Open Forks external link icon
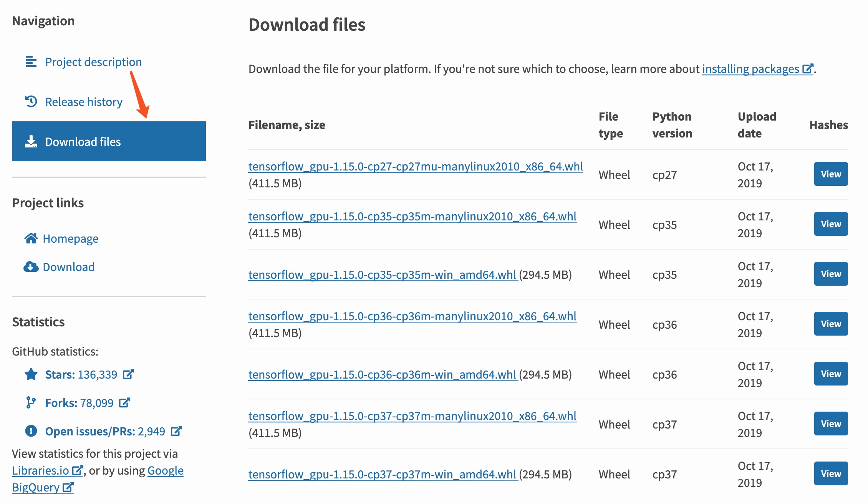This screenshot has height=503, width=868. tap(124, 402)
